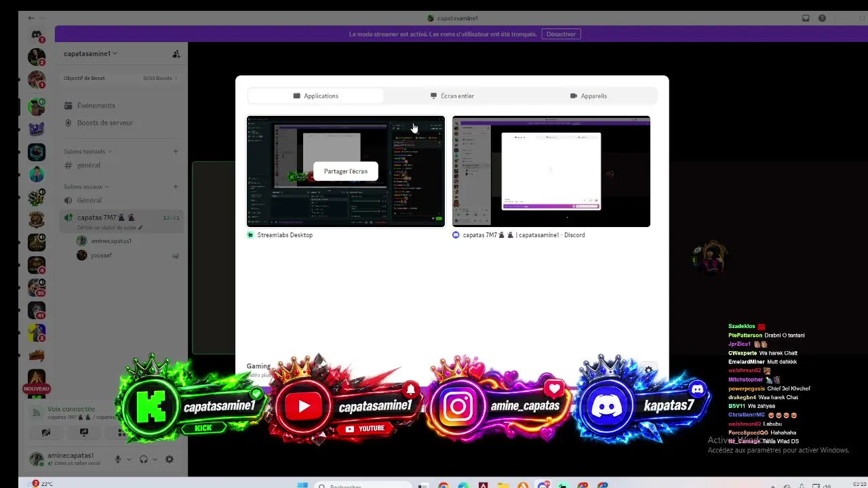Toggle microphone mute in user panel

coord(118,460)
